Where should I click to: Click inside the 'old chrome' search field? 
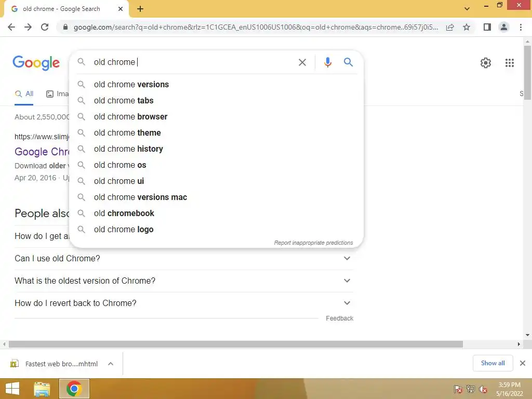click(193, 62)
